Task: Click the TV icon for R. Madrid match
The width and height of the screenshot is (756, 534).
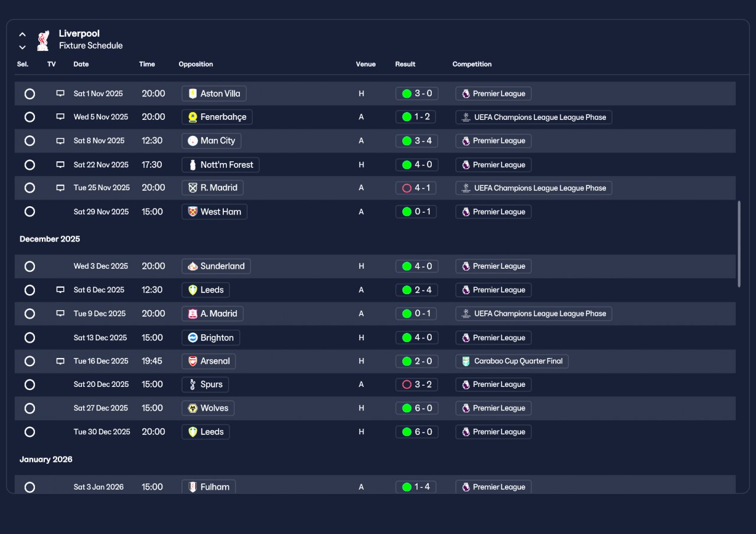Action: click(60, 188)
